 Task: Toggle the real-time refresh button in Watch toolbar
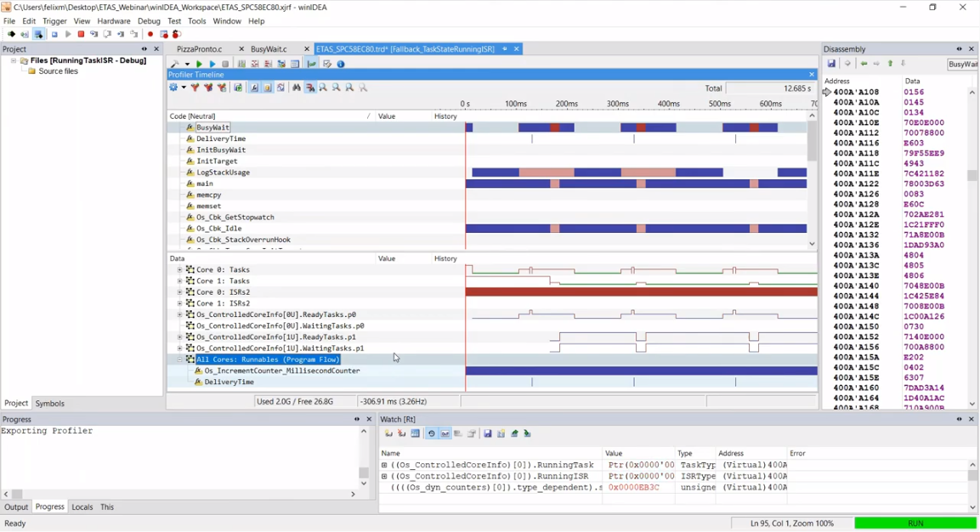coord(431,433)
